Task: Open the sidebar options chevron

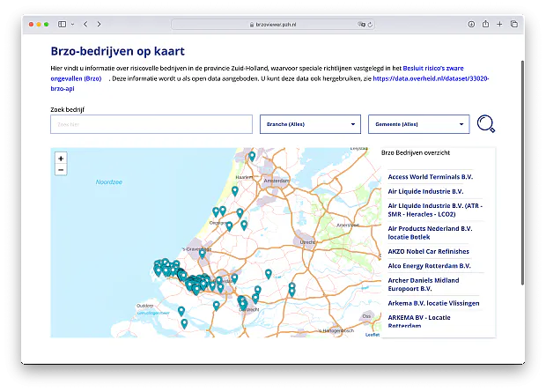Action: point(72,24)
